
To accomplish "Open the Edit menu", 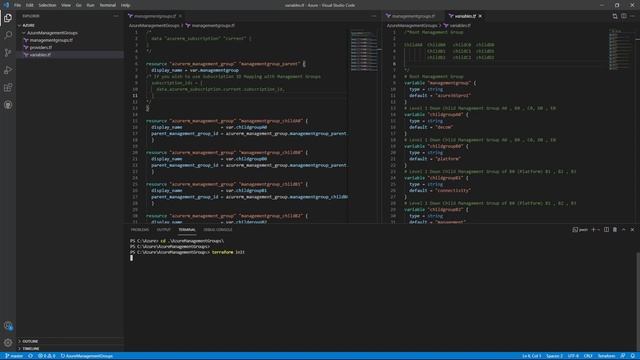I will 30,5.
